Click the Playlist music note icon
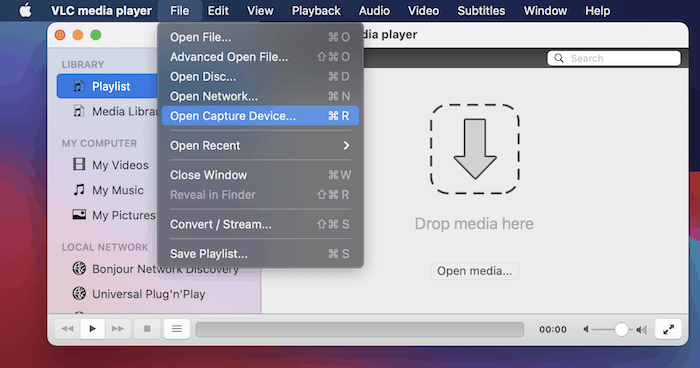The image size is (700, 368). click(79, 86)
